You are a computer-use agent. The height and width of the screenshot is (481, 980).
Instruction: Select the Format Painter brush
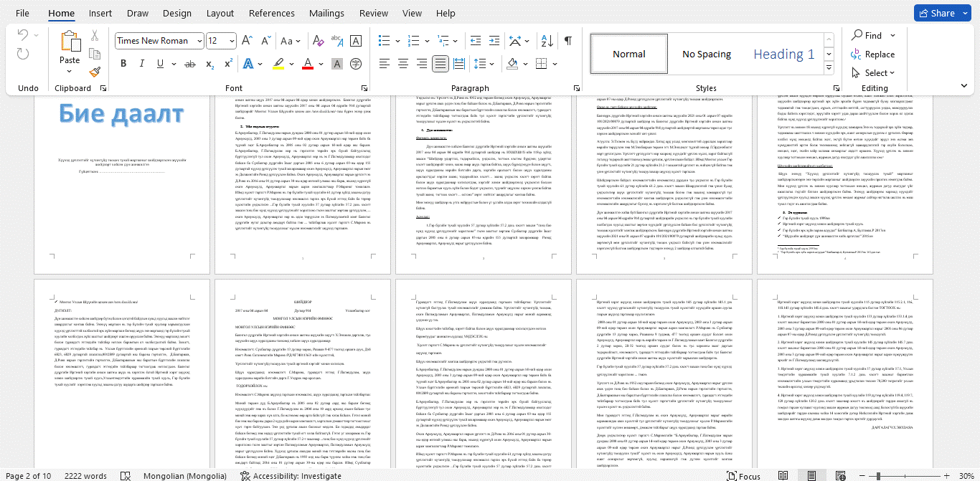[94, 72]
